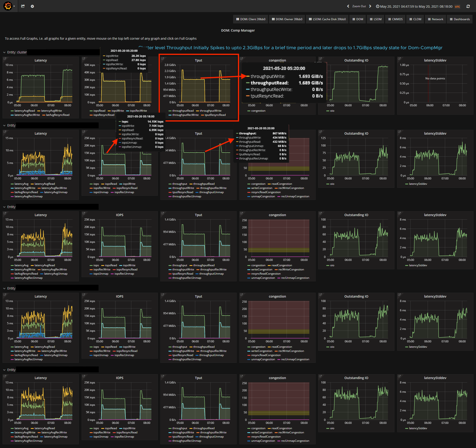This screenshot has height=448, width=476.
Task: Open the Grafana logo menu
Action: coord(8,6)
